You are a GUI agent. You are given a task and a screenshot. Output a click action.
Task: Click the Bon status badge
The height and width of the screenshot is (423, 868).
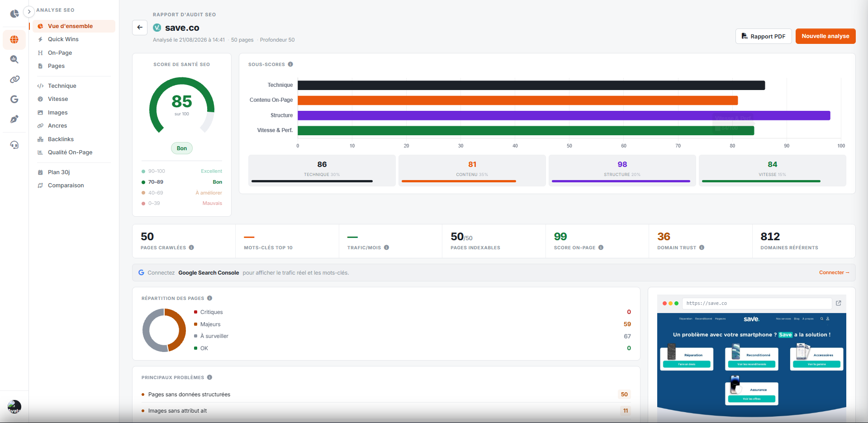(182, 148)
